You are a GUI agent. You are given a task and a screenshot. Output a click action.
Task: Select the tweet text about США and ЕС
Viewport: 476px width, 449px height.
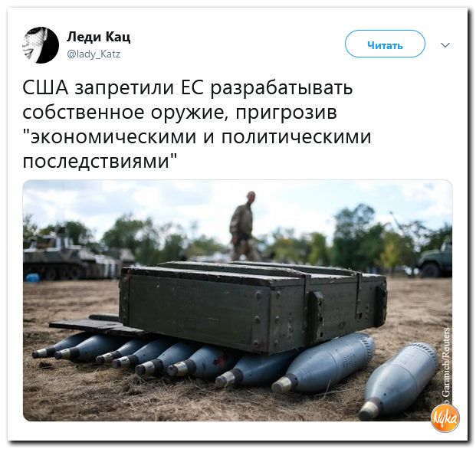tap(197, 124)
